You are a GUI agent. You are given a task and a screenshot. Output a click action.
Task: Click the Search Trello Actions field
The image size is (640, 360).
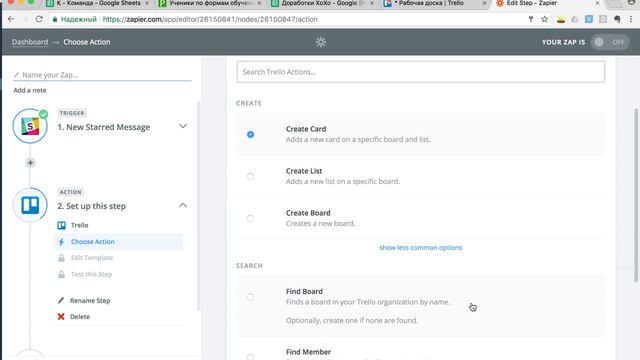(x=420, y=72)
